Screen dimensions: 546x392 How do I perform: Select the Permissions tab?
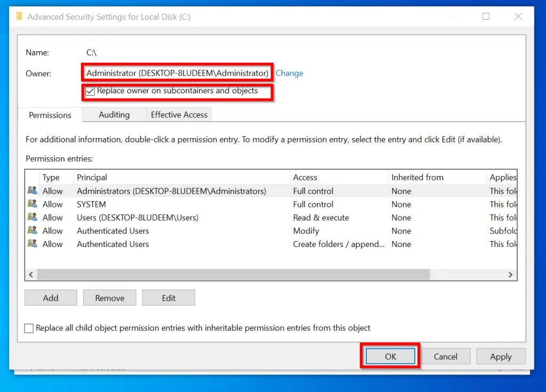click(x=50, y=115)
